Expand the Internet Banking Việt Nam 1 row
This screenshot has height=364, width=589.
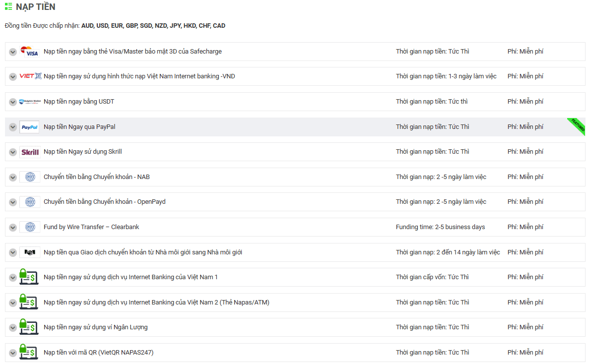click(13, 278)
